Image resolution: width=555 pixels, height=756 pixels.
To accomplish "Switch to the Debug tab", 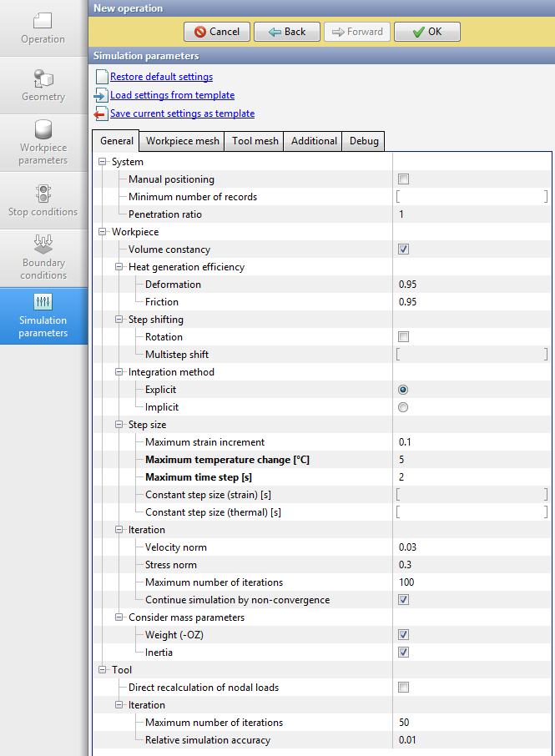I will (364, 141).
